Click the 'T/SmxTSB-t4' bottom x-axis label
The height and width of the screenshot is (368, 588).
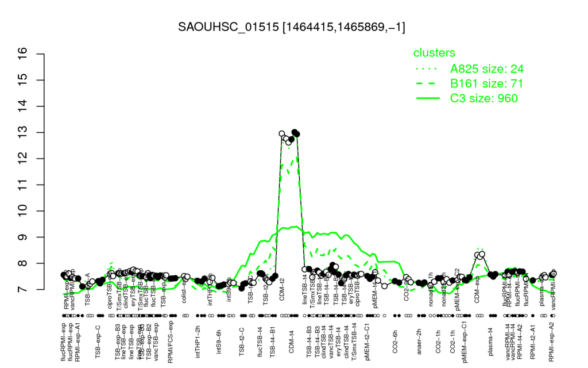pyautogui.click(x=354, y=342)
